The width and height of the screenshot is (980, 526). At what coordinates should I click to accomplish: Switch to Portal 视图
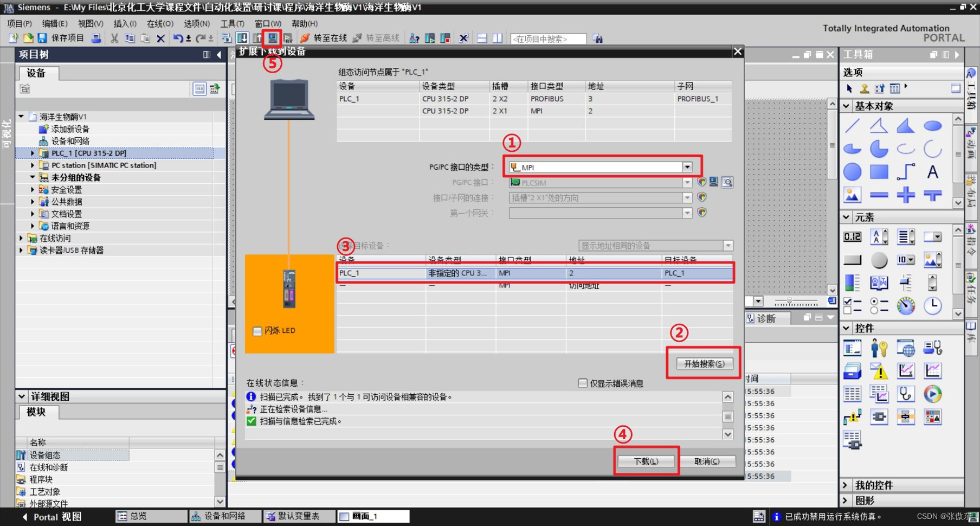click(52, 517)
